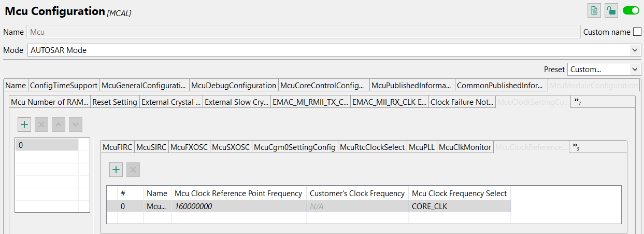
Task: Click the Mcu Clock Frequency Select header
Action: click(459, 194)
